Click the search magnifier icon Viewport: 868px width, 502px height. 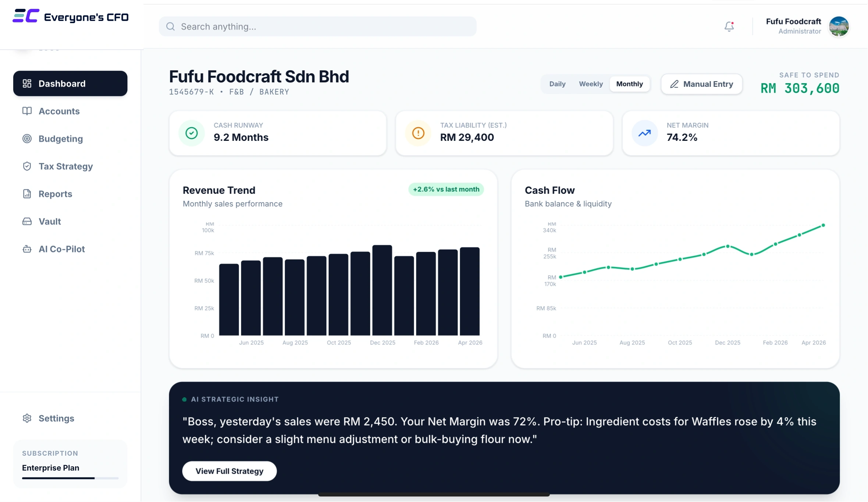(x=170, y=26)
